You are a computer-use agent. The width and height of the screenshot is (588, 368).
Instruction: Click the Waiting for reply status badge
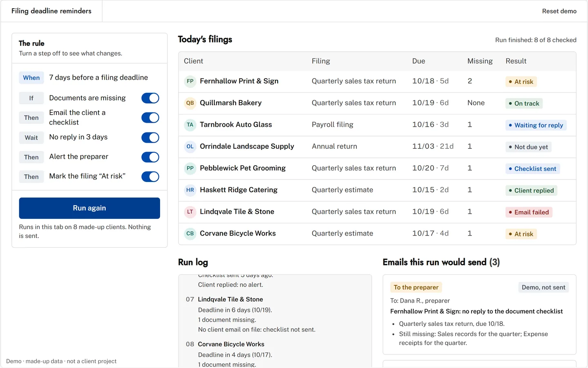(x=536, y=125)
